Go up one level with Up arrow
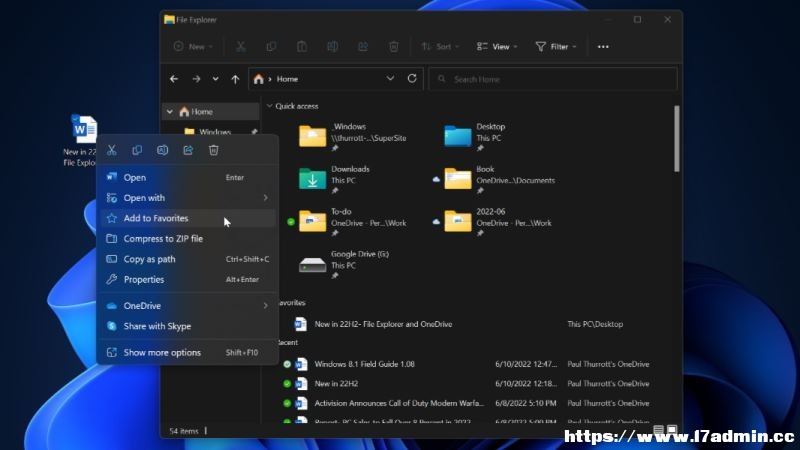Image resolution: width=800 pixels, height=450 pixels. pyautogui.click(x=235, y=79)
